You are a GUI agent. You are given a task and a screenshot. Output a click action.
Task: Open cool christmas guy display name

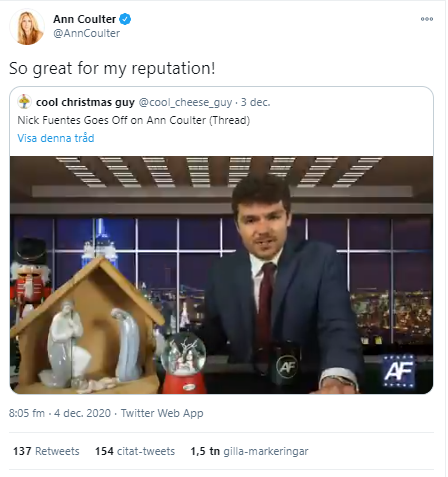(x=85, y=102)
